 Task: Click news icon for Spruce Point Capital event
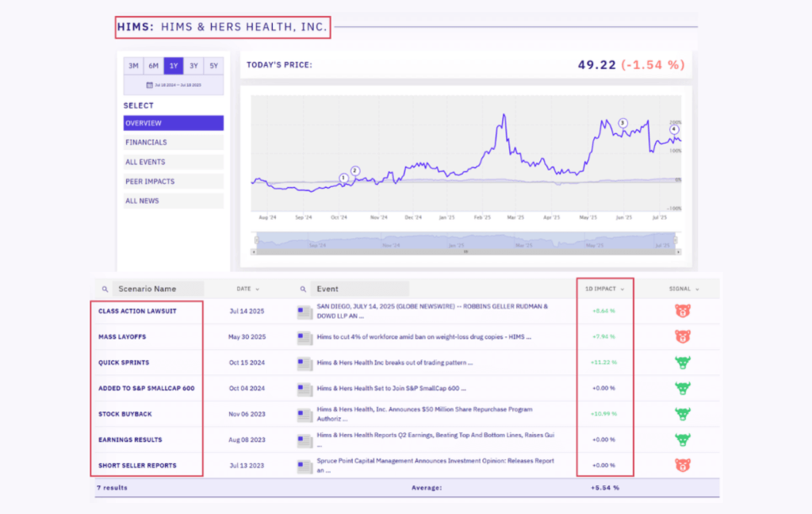coord(304,466)
